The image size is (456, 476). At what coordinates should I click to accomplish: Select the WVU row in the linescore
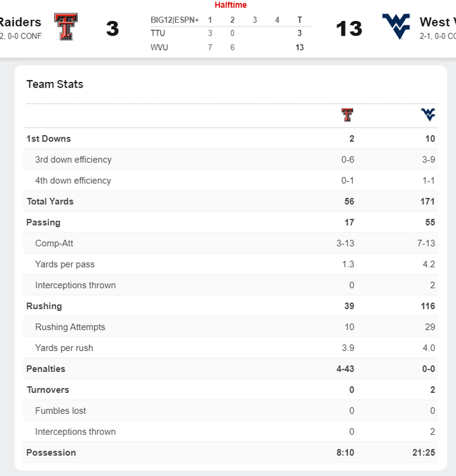160,47
